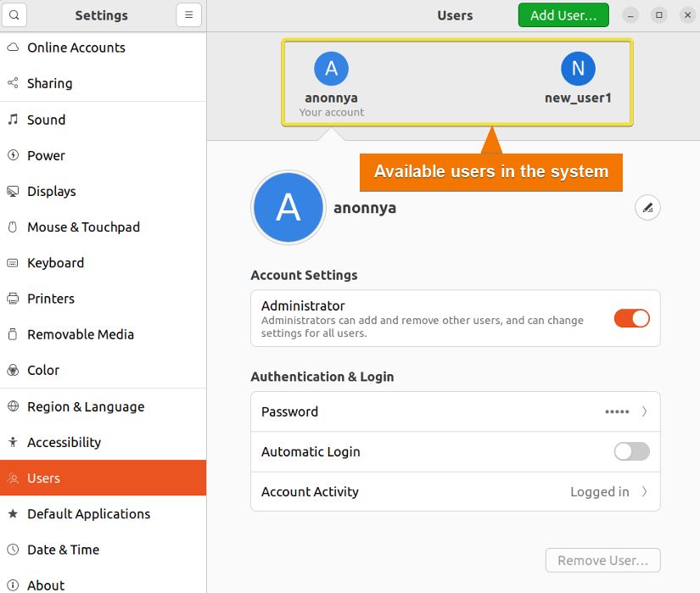Open Removable Media settings
Image resolution: width=700 pixels, height=593 pixels.
104,334
